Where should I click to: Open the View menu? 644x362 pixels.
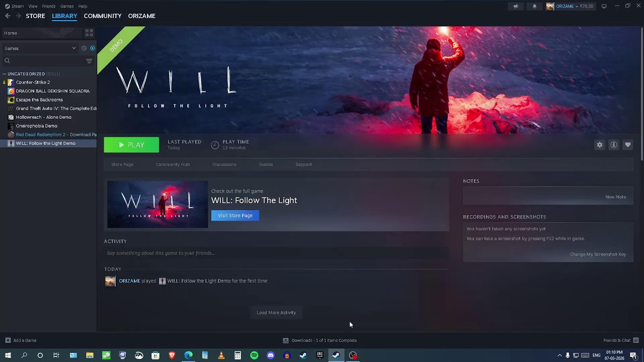pyautogui.click(x=33, y=6)
